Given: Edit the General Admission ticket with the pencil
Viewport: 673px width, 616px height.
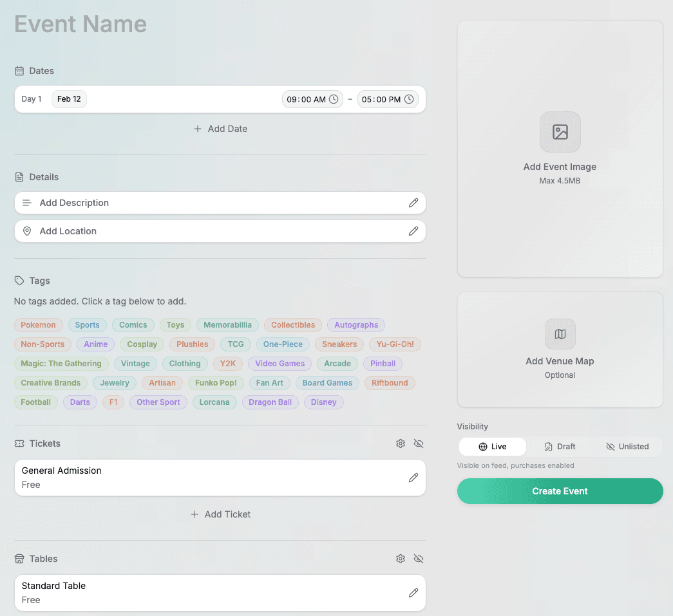Looking at the screenshot, I should [x=413, y=478].
